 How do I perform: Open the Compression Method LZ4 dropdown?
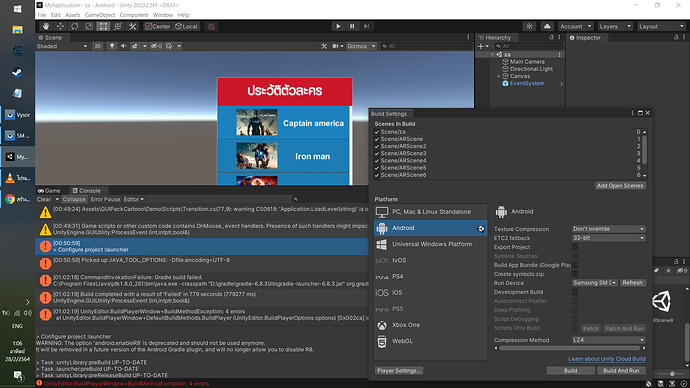coord(609,340)
